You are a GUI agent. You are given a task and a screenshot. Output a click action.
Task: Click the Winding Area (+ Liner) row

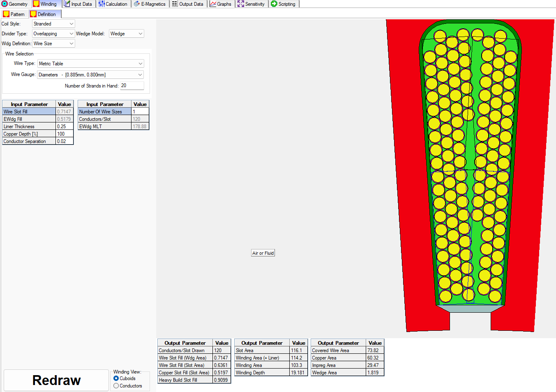[x=271, y=358]
